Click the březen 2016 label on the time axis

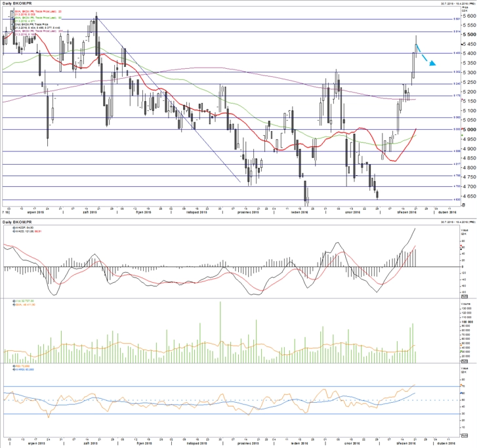407,213
